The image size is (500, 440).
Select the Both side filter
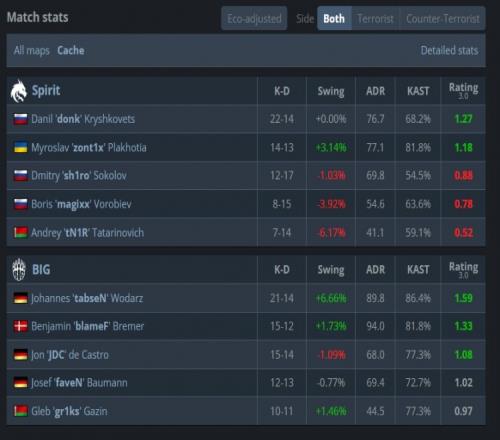click(334, 19)
